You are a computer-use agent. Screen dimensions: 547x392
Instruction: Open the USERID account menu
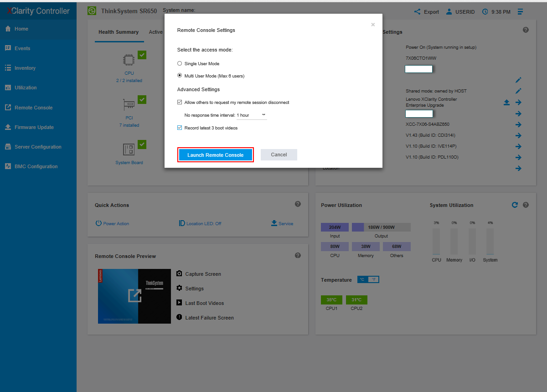(x=461, y=12)
